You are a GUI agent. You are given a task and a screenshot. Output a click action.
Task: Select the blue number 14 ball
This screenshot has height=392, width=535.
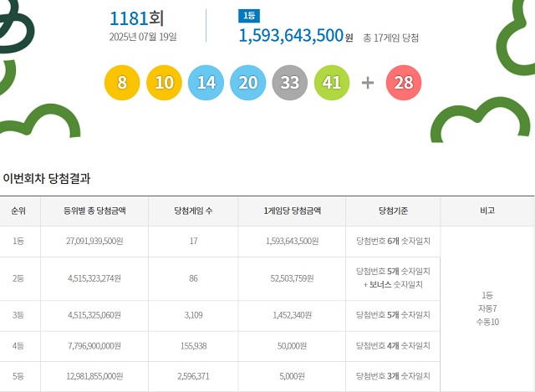point(206,82)
